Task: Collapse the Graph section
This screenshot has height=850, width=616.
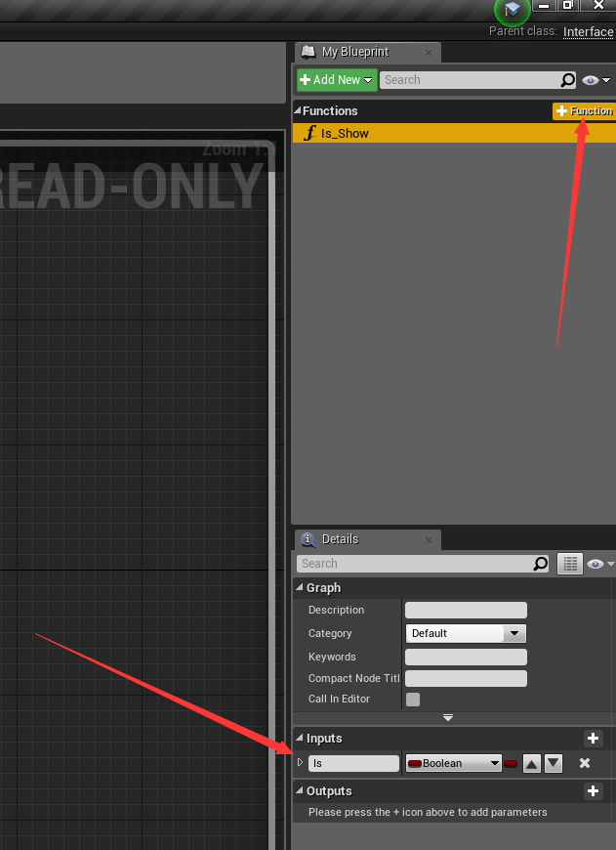Action: [299, 587]
